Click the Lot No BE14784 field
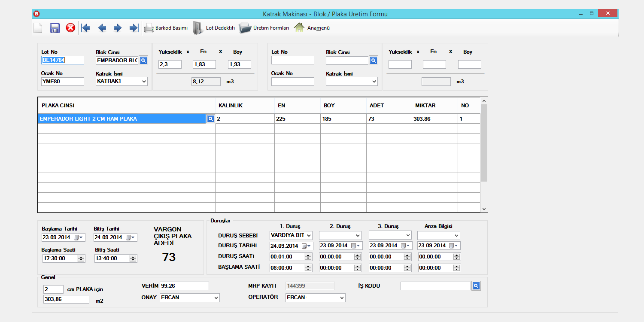 click(x=63, y=60)
